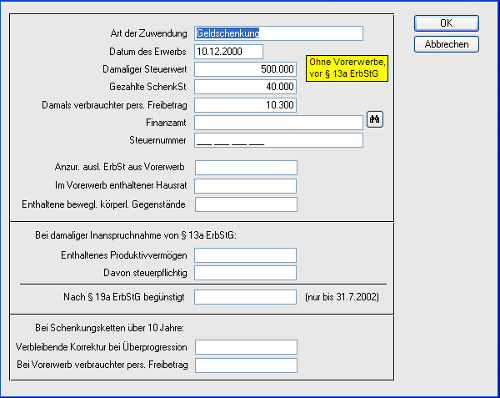Click the Damaliger Steuerwert field
500x398 pixels.
[x=246, y=69]
